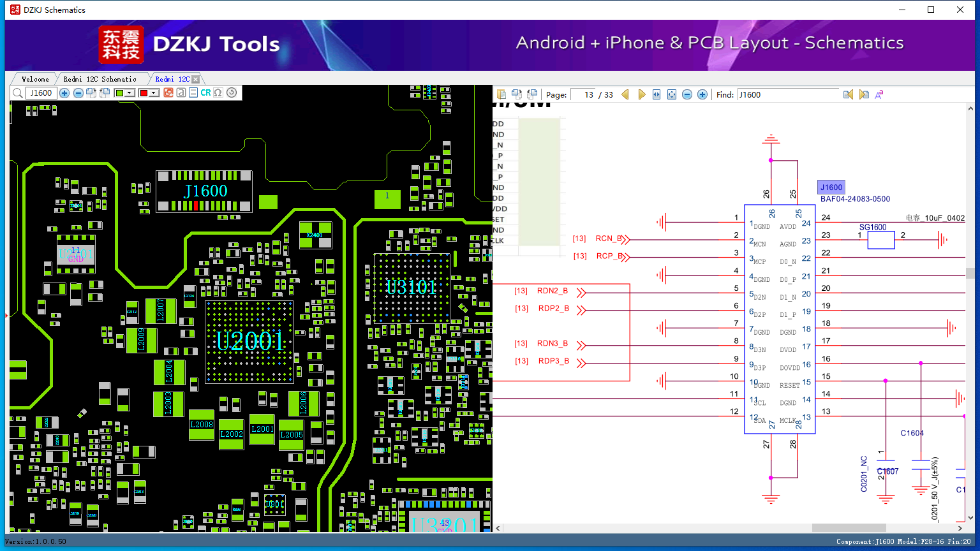980x551 pixels.
Task: Fit the schematic page to width
Action: [656, 94]
